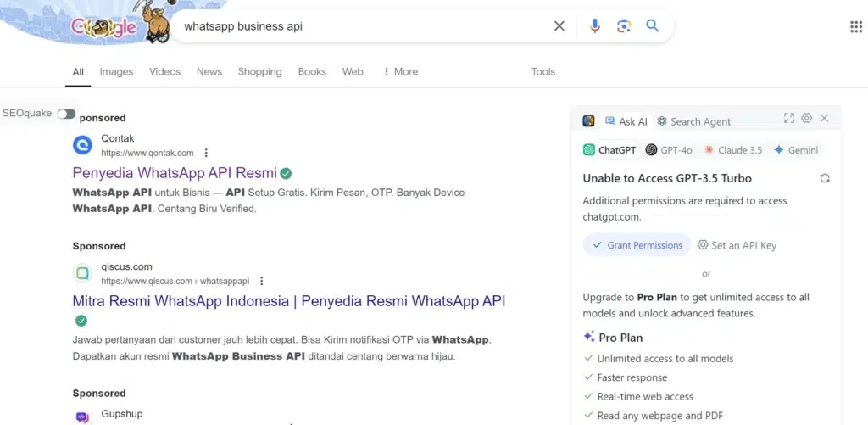
Task: Open Penyedia WhatsApp API Resmi result
Action: pyautogui.click(x=175, y=173)
